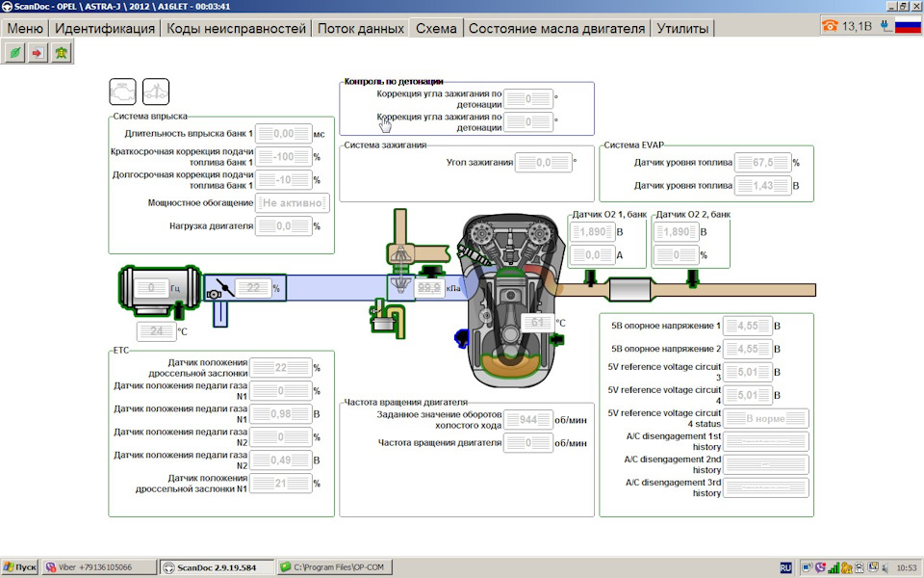Click the red telephone connection icon

tap(830, 25)
